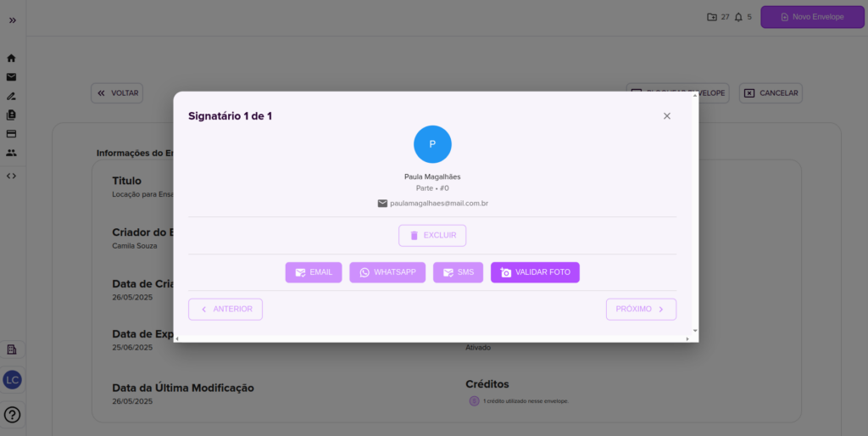Image resolution: width=868 pixels, height=436 pixels.
Task: Open the contacts people icon in the sidebar
Action: (11, 153)
